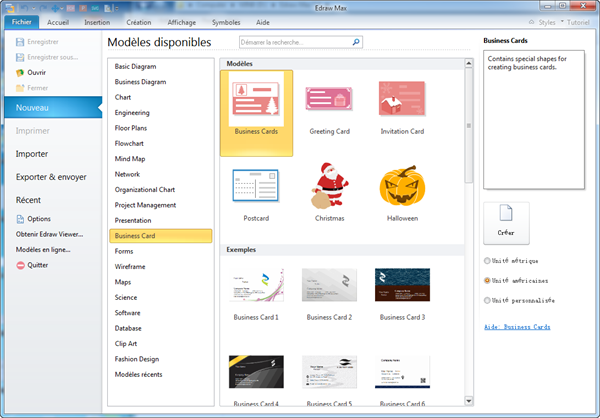Viewport: 600px width, 418px height.
Task: Enable the Unité personnalisée radio option
Action: (487, 300)
